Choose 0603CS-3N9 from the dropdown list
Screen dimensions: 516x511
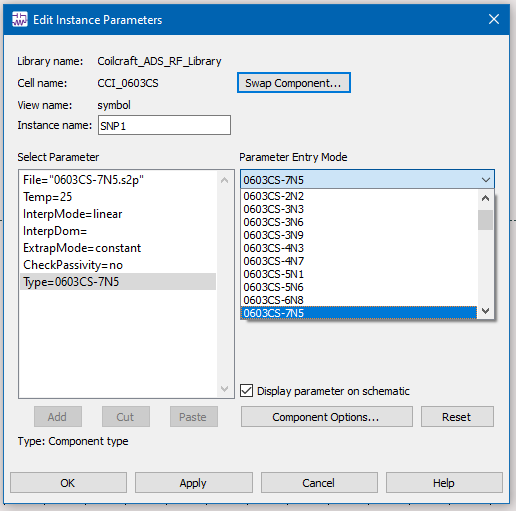coord(359,235)
